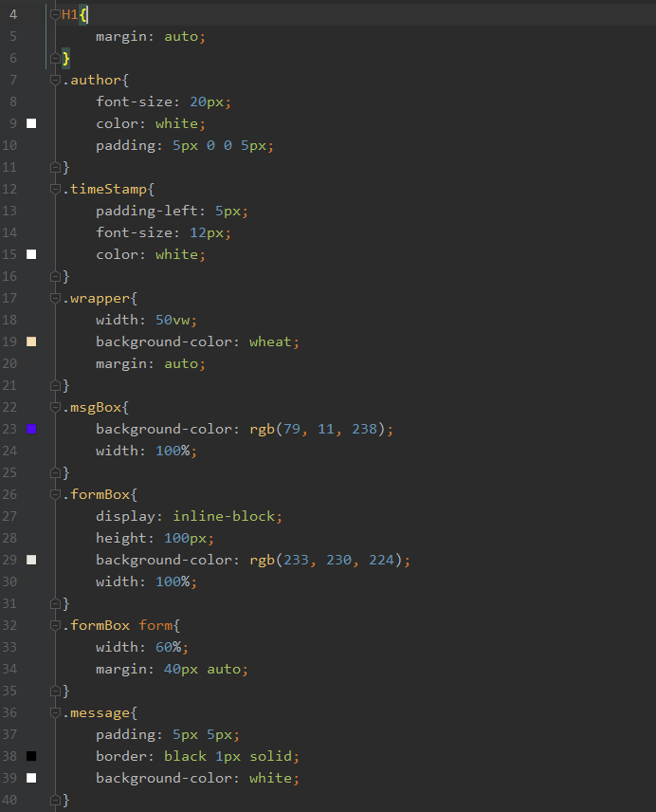
Task: Click the .wrapper selector text
Action: tap(97, 299)
